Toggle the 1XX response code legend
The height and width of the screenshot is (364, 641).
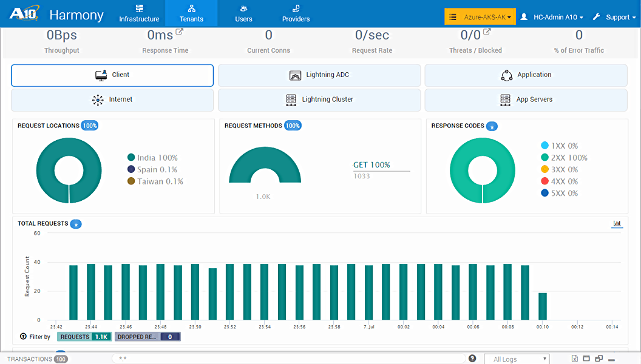[559, 146]
